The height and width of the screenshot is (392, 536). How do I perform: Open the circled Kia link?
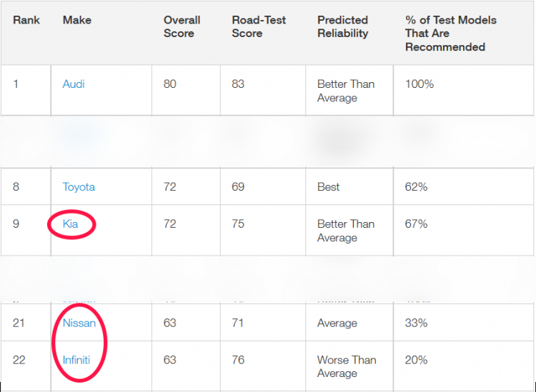pos(71,223)
